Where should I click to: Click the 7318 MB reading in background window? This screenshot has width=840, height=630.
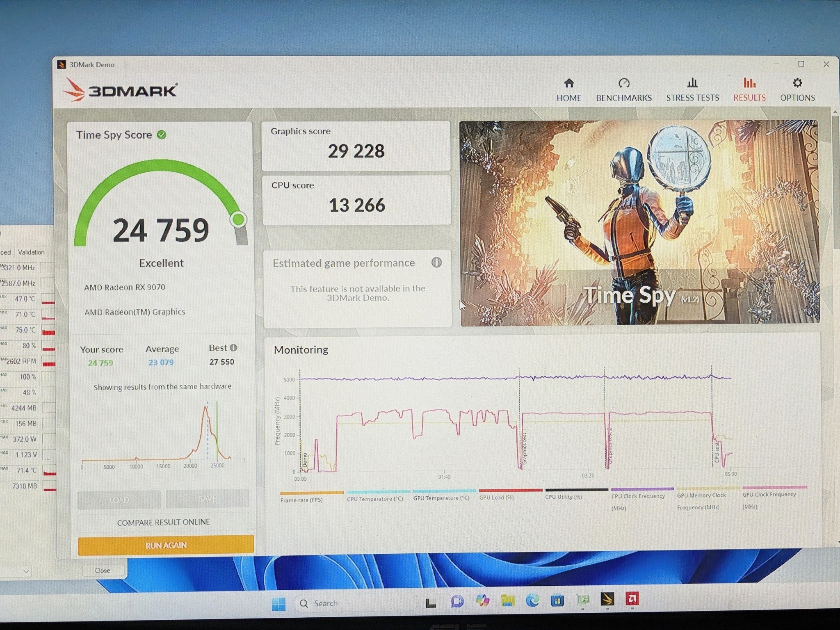[x=25, y=486]
